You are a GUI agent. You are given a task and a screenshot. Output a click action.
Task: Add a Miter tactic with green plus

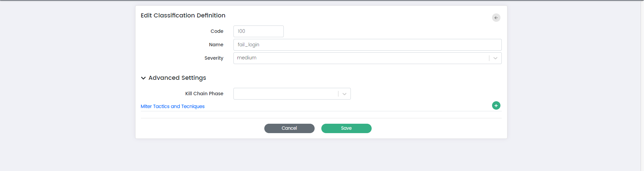(496, 106)
